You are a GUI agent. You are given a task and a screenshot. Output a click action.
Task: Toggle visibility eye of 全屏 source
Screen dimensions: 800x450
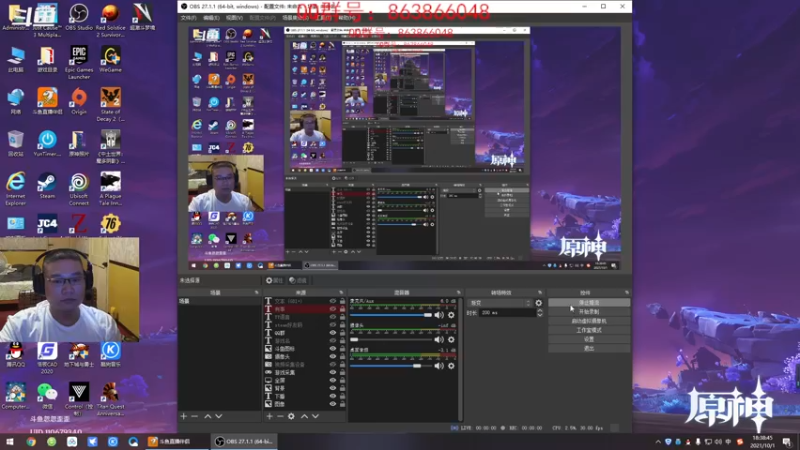click(333, 380)
